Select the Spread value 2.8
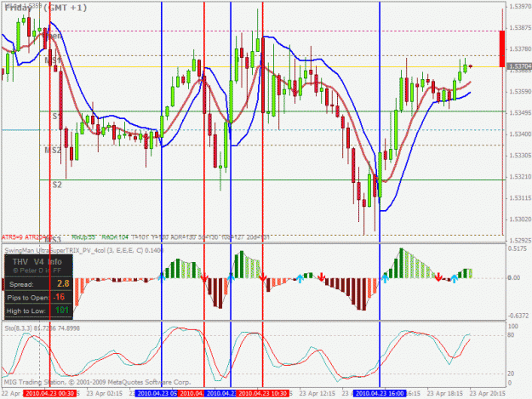This screenshot has width=532, height=399. 63,284
